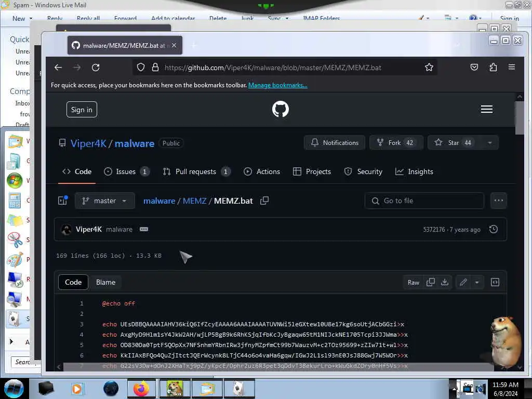Image resolution: width=532 pixels, height=399 pixels.
Task: Open the Viper4K owner link
Action: [x=88, y=143]
